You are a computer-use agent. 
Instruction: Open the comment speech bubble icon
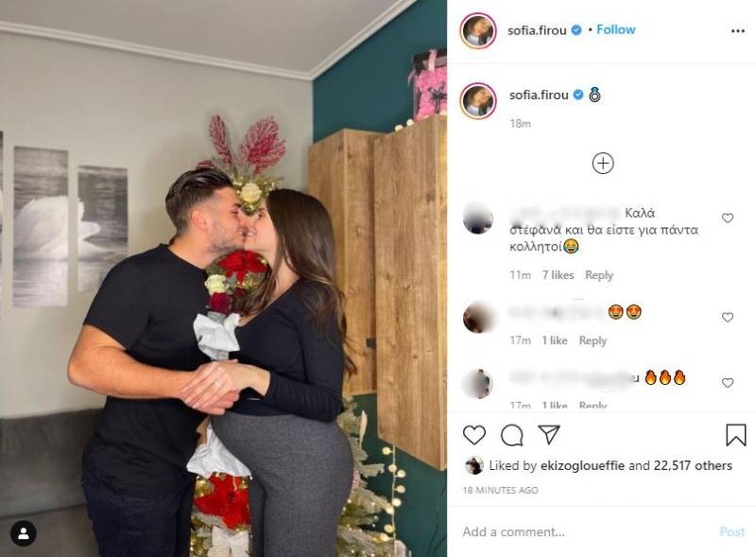tap(512, 435)
